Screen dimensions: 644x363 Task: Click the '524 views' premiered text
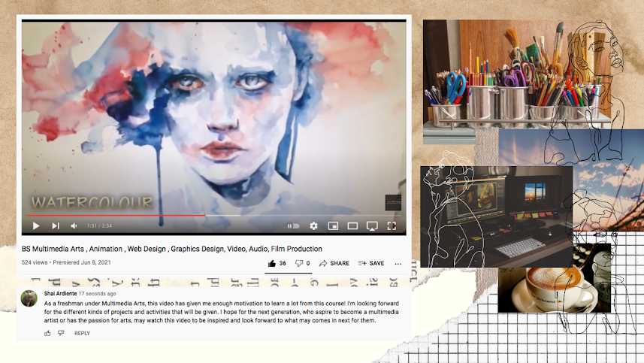[66, 262]
